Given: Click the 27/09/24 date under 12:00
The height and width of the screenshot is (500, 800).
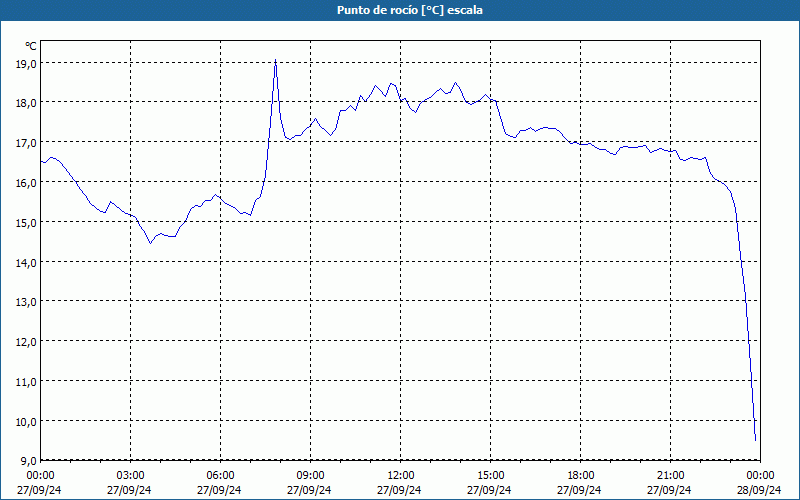Looking at the screenshot, I should point(400,490).
